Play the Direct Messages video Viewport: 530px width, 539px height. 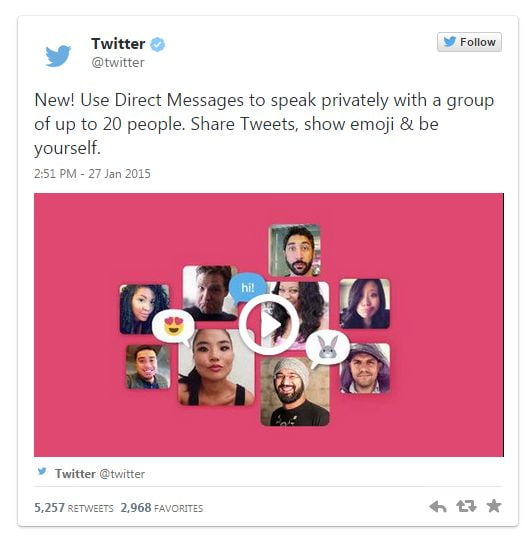pyautogui.click(x=269, y=324)
